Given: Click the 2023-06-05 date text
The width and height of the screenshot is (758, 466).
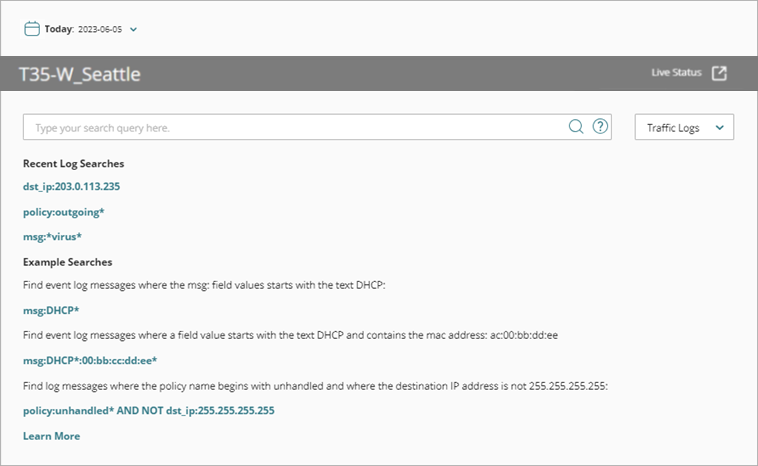Looking at the screenshot, I should pos(101,29).
